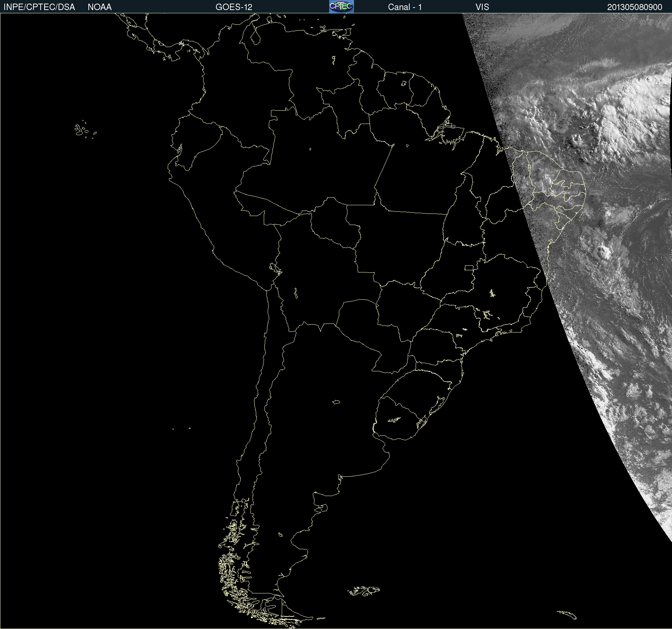Click the Canal - 1 label
This screenshot has width=672, height=629.
[405, 7]
